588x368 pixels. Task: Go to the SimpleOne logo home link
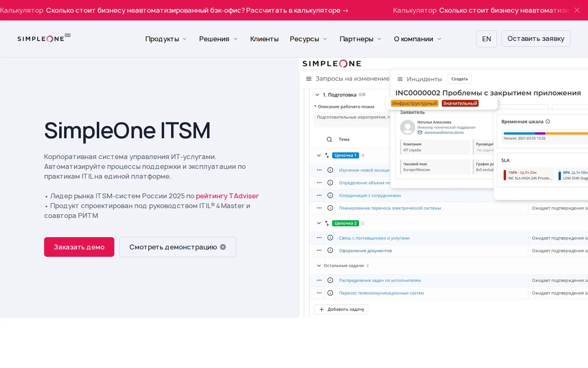[x=44, y=38]
